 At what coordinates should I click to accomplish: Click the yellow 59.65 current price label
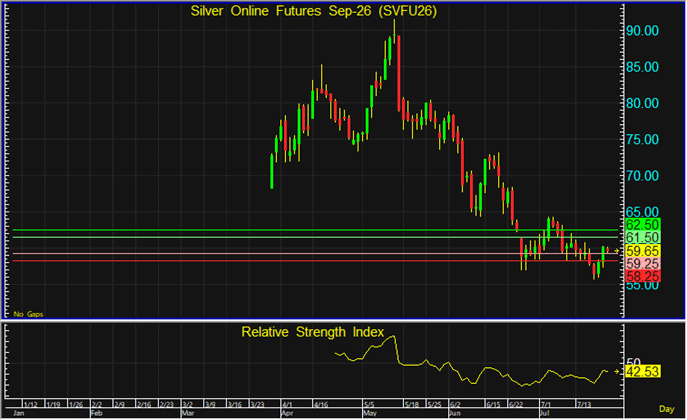[x=642, y=251]
